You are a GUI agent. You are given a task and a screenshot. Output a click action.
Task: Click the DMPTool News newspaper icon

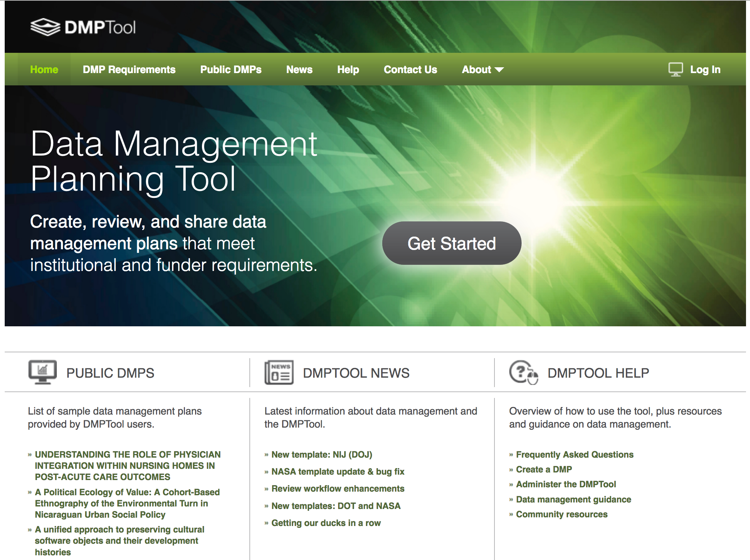[x=279, y=372]
